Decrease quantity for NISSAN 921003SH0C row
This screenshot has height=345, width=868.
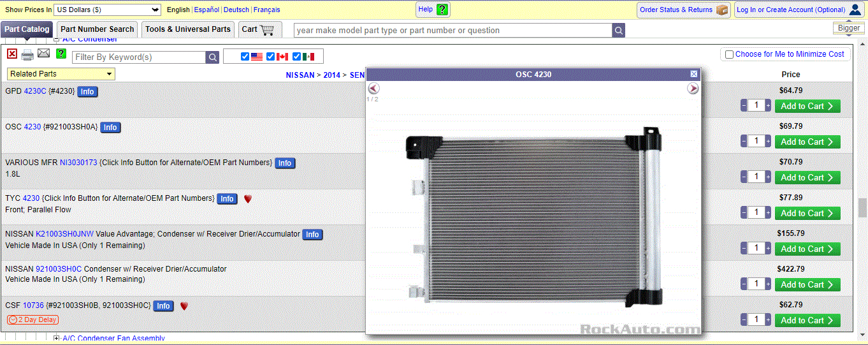coord(744,284)
